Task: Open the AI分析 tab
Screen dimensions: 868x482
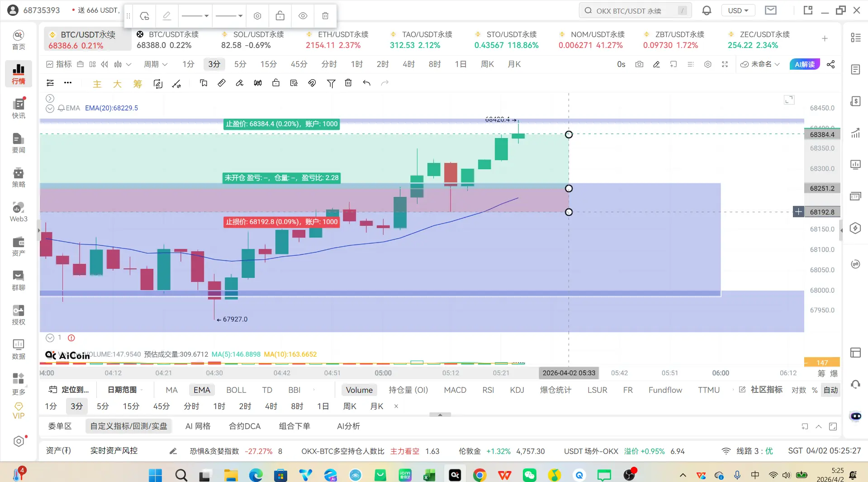Action: tap(348, 426)
